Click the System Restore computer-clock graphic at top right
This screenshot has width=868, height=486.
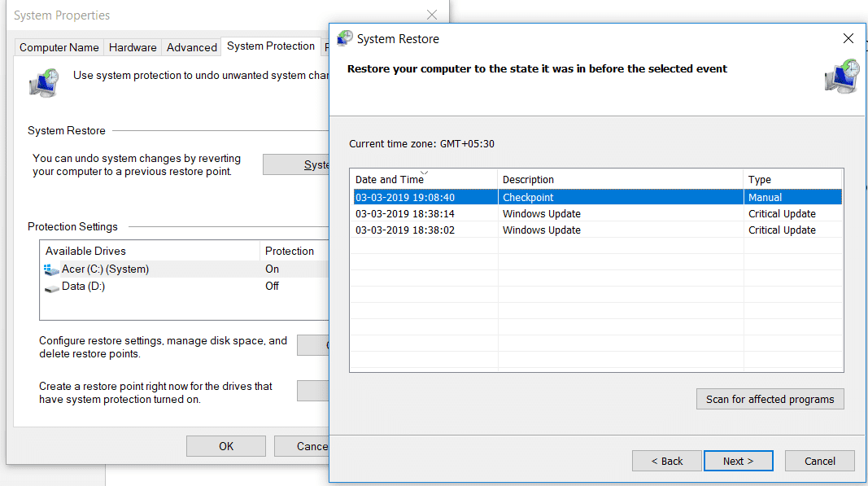[841, 77]
